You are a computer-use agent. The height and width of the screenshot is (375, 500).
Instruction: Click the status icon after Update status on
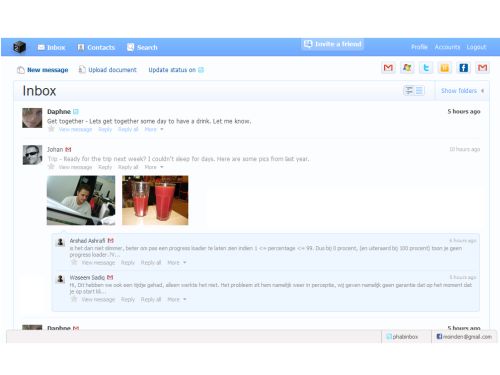click(x=201, y=70)
